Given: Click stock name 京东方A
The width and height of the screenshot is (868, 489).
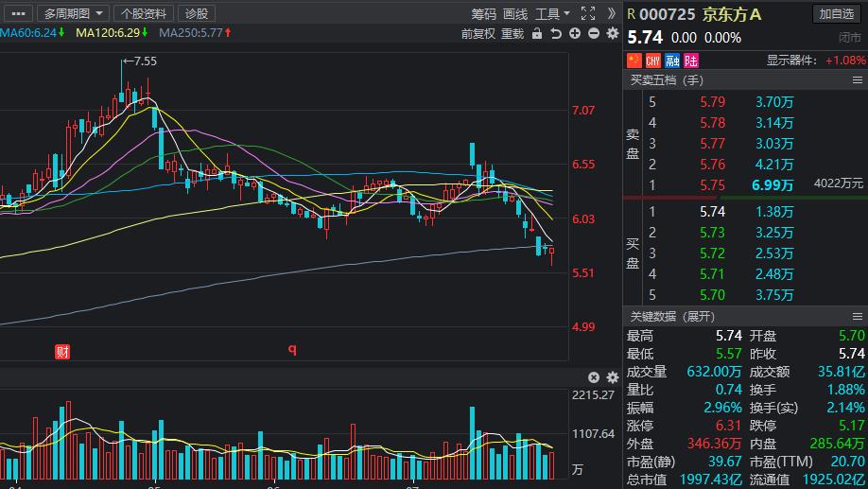Looking at the screenshot, I should click(732, 14).
